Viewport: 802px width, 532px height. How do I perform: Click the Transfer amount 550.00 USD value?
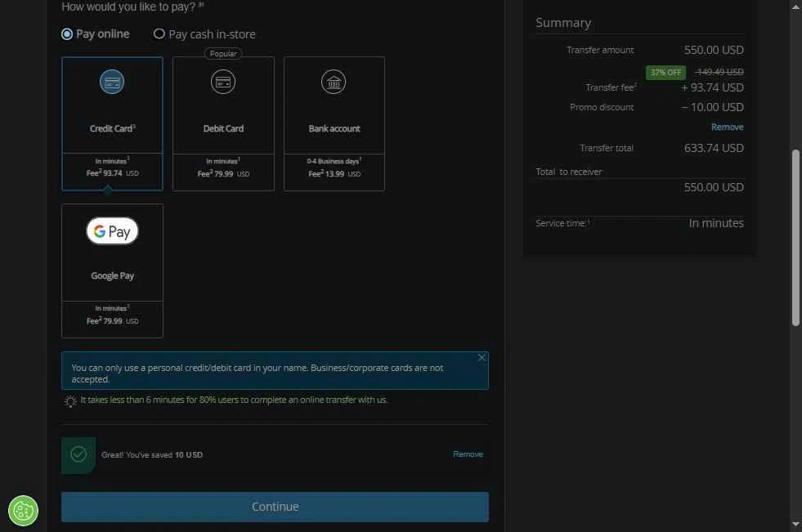714,50
